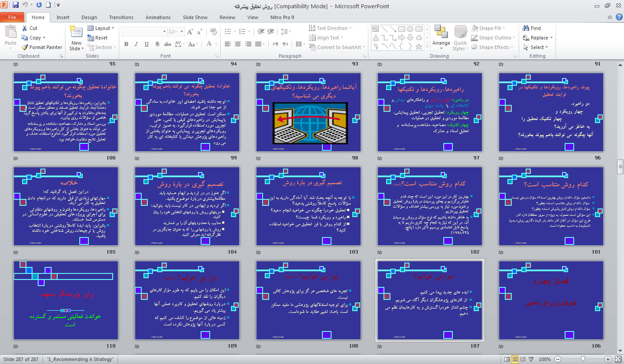
Task: Click Fit slide to window icon
Action: point(618,359)
